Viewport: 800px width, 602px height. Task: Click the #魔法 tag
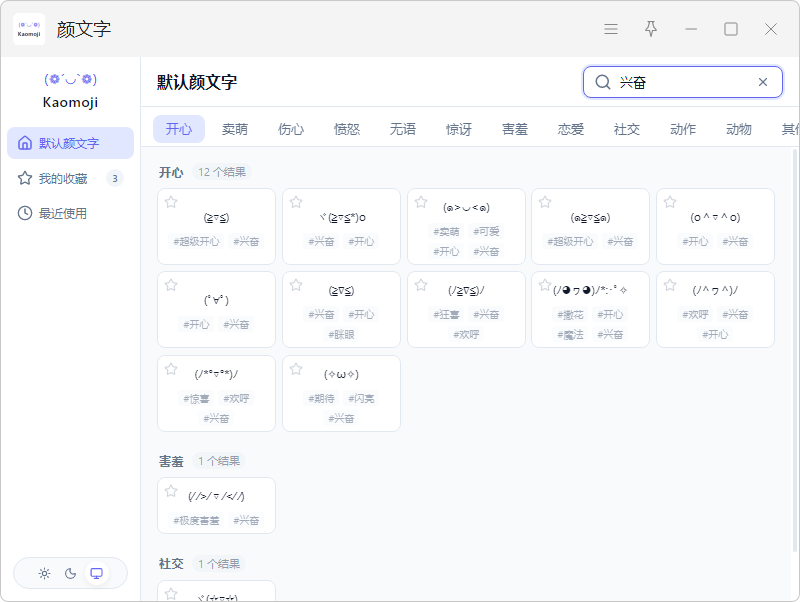(570, 335)
